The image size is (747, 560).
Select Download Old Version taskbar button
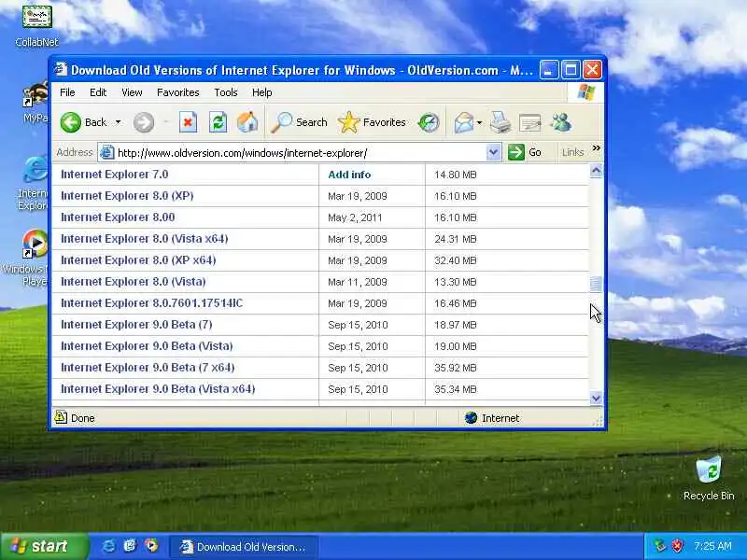[x=244, y=547]
